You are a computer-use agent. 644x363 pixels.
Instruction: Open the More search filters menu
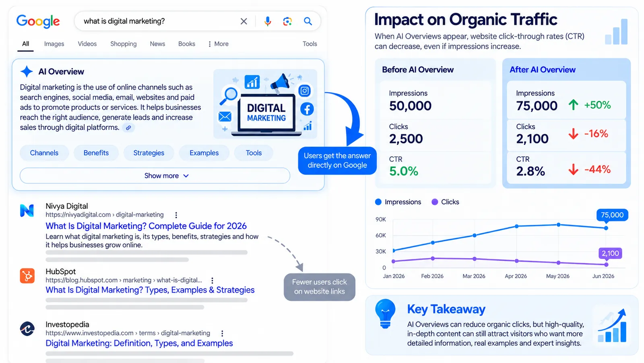point(219,44)
